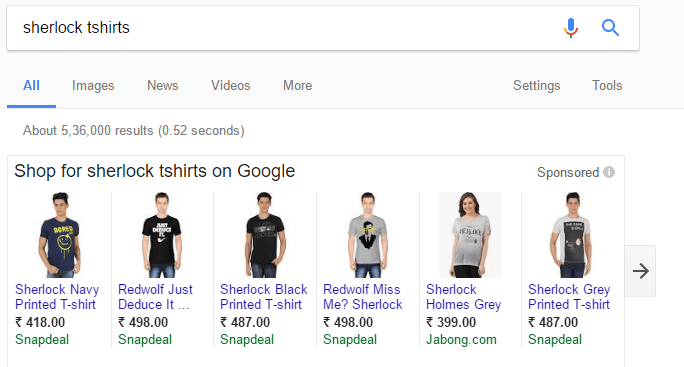Open the Settings menu
This screenshot has width=684, height=367.
pyautogui.click(x=537, y=86)
